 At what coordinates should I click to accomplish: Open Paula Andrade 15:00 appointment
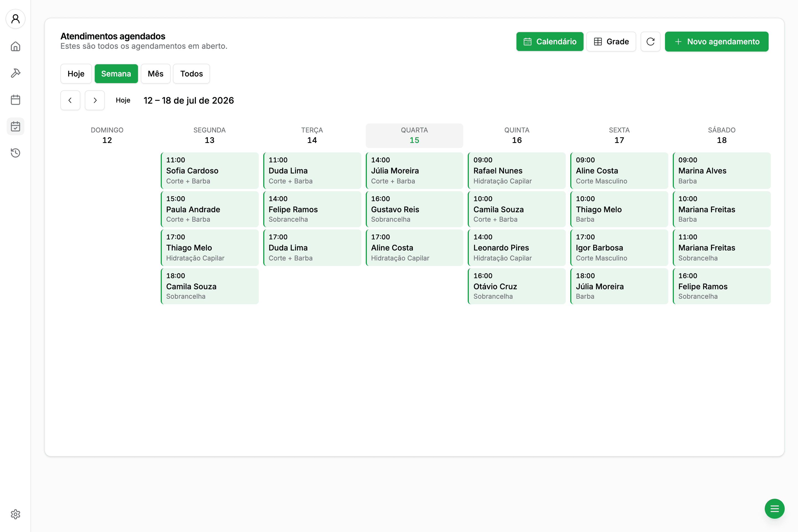pos(210,209)
